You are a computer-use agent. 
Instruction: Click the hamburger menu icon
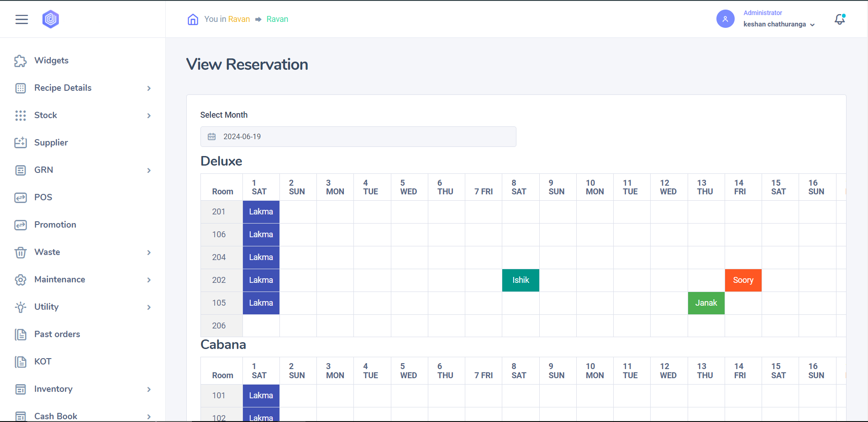(21, 19)
